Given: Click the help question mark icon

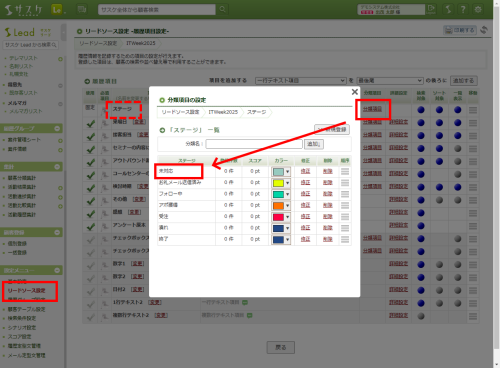Looking at the screenshot, I should click(x=463, y=9).
